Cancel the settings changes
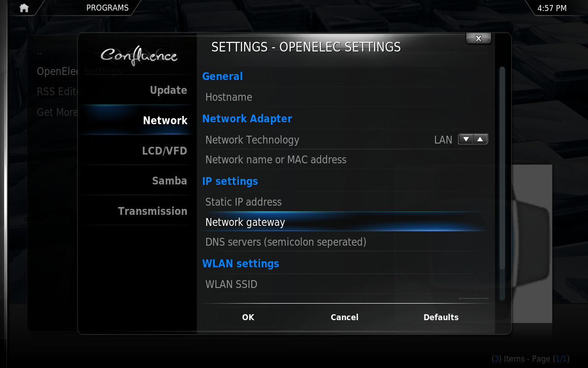The width and height of the screenshot is (588, 368). [x=345, y=317]
